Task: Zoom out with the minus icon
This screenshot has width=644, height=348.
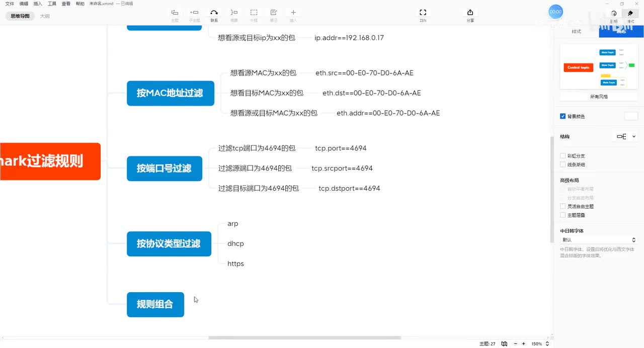Action: tap(516, 344)
